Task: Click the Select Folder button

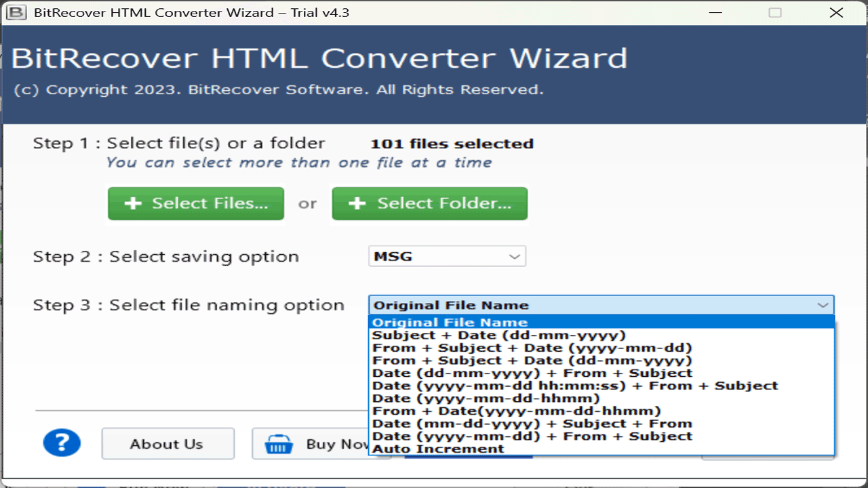Action: point(429,203)
